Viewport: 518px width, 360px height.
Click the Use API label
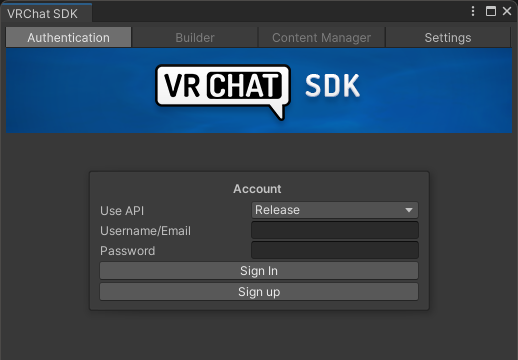click(x=122, y=211)
